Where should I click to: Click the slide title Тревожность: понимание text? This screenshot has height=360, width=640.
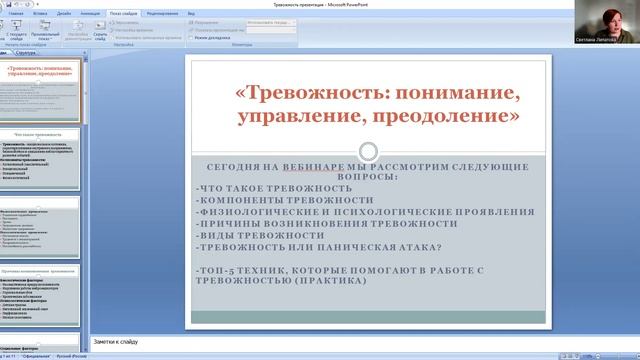(378, 104)
